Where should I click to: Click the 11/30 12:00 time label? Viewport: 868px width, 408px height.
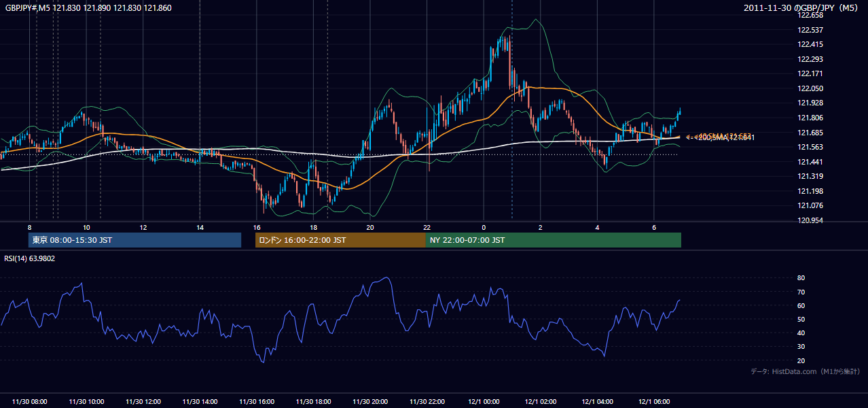pos(143,402)
